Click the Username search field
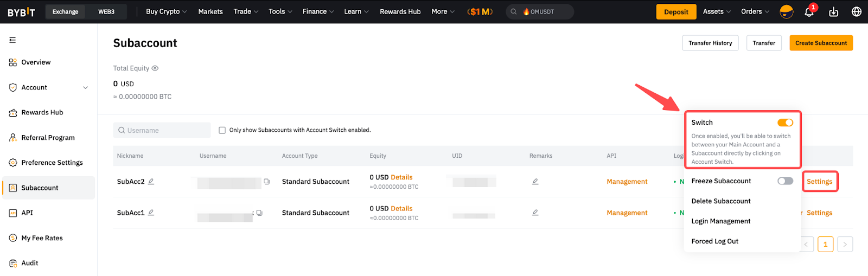 (163, 130)
